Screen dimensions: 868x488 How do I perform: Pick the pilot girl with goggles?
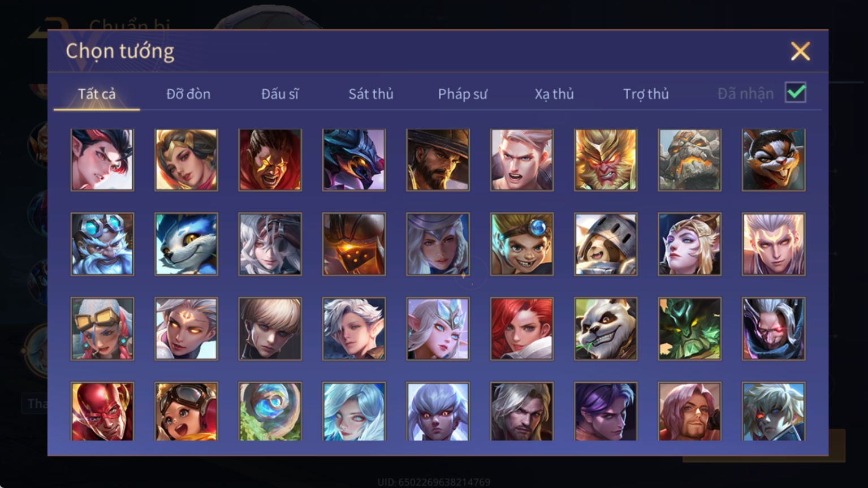(x=186, y=412)
